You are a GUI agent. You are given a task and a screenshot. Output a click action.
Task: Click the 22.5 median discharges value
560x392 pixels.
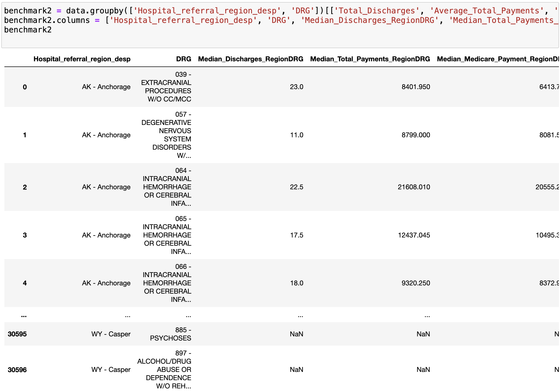click(x=296, y=187)
